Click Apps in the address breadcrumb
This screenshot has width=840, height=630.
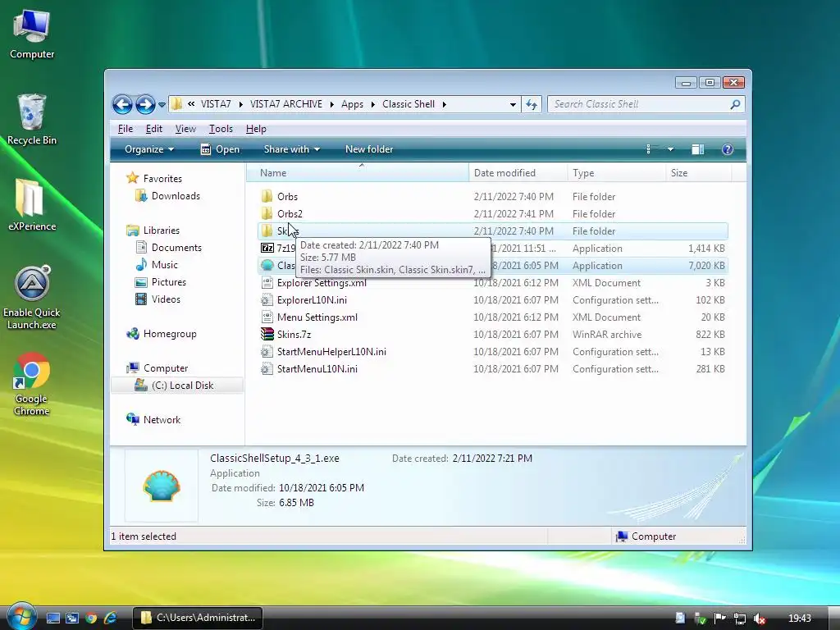tap(352, 104)
